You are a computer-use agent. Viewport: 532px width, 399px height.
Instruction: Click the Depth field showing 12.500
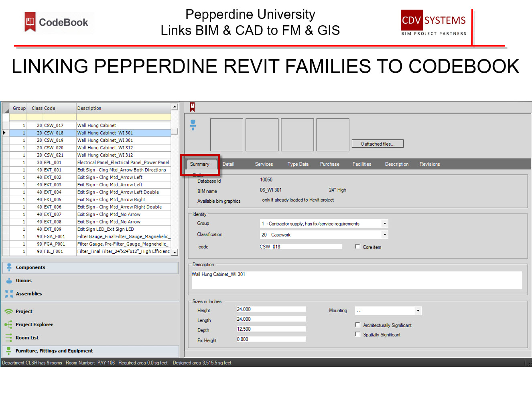[x=271, y=329]
